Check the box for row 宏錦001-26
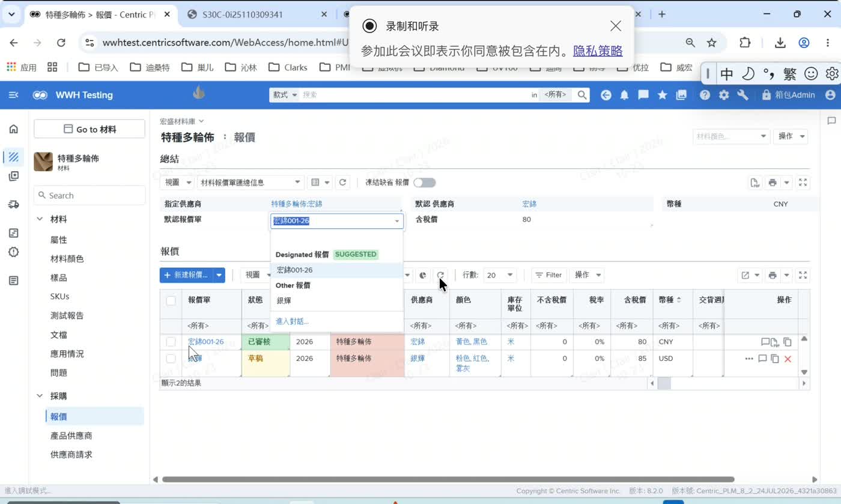The height and width of the screenshot is (504, 841). [x=171, y=342]
